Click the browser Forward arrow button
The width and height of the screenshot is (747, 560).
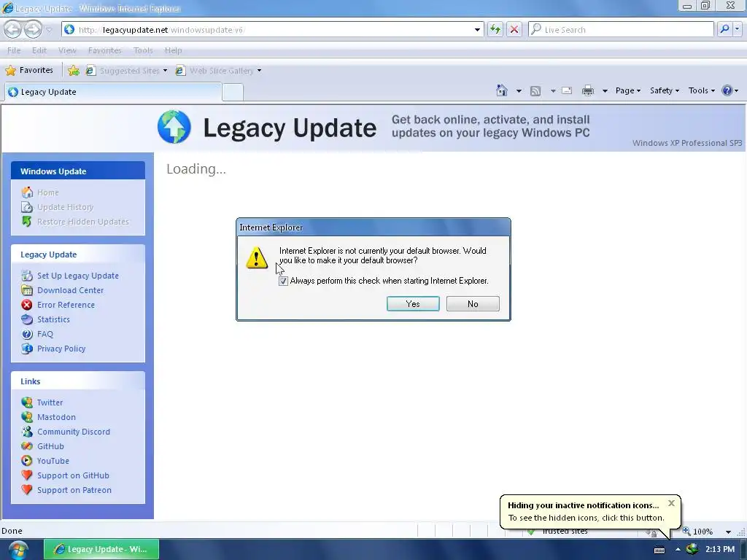tap(33, 29)
